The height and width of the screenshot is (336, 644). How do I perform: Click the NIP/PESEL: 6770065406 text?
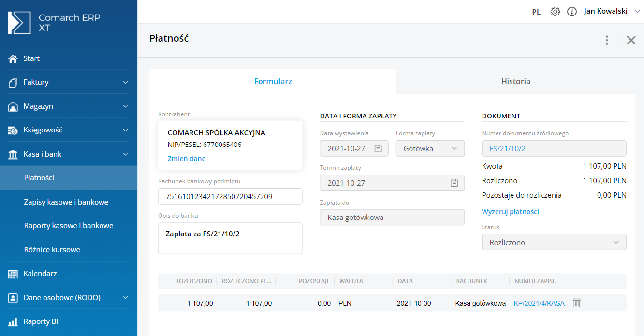[205, 145]
